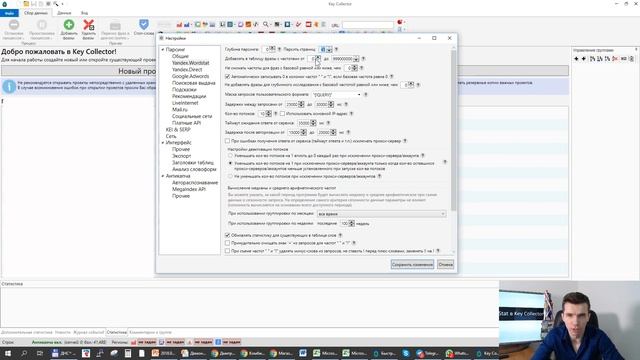
Task: Select 'KEI & SERP' in settings tree
Action: (178, 129)
